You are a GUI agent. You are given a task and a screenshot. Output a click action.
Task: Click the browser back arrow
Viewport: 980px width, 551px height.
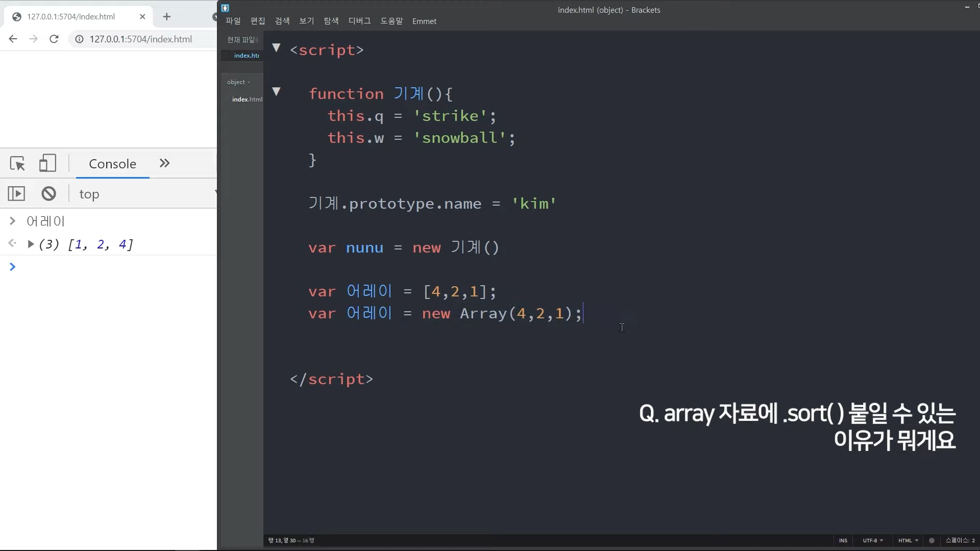13,39
